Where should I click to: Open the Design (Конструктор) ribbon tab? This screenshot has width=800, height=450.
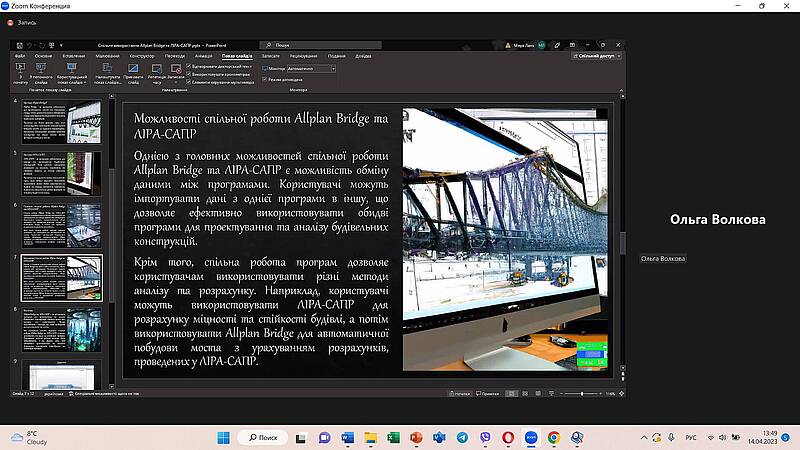click(141, 56)
